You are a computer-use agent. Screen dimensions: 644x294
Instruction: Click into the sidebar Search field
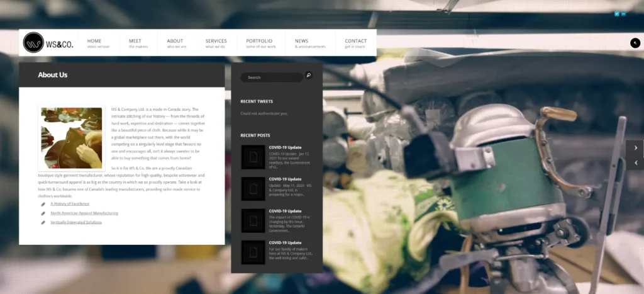tap(271, 77)
